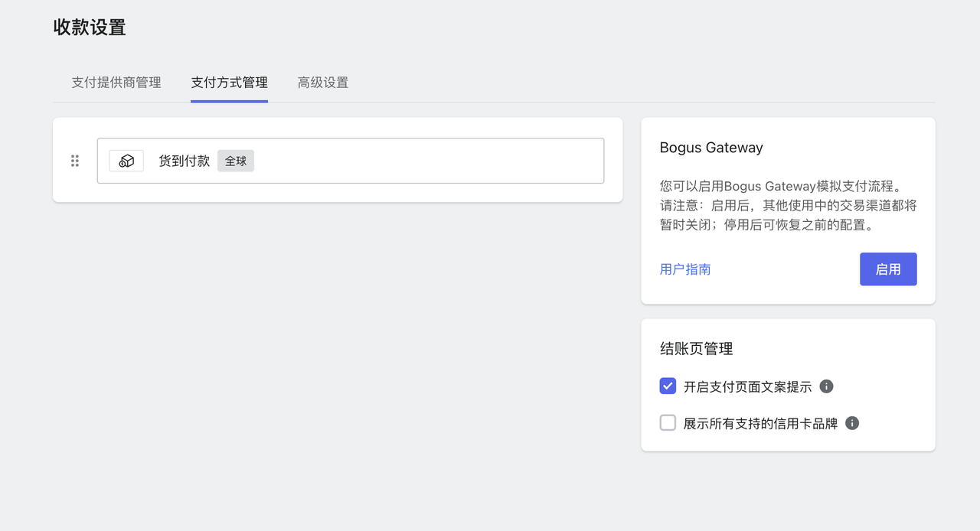This screenshot has width=980, height=531.
Task: Toggle the checked blue checkbox off
Action: coord(667,386)
